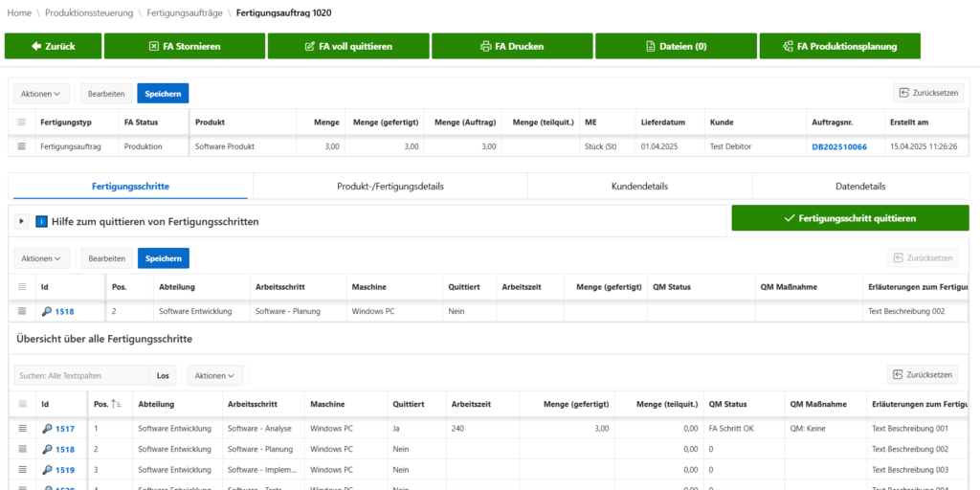Click FA voll quittieren button
This screenshot has height=490, width=980.
(348, 46)
